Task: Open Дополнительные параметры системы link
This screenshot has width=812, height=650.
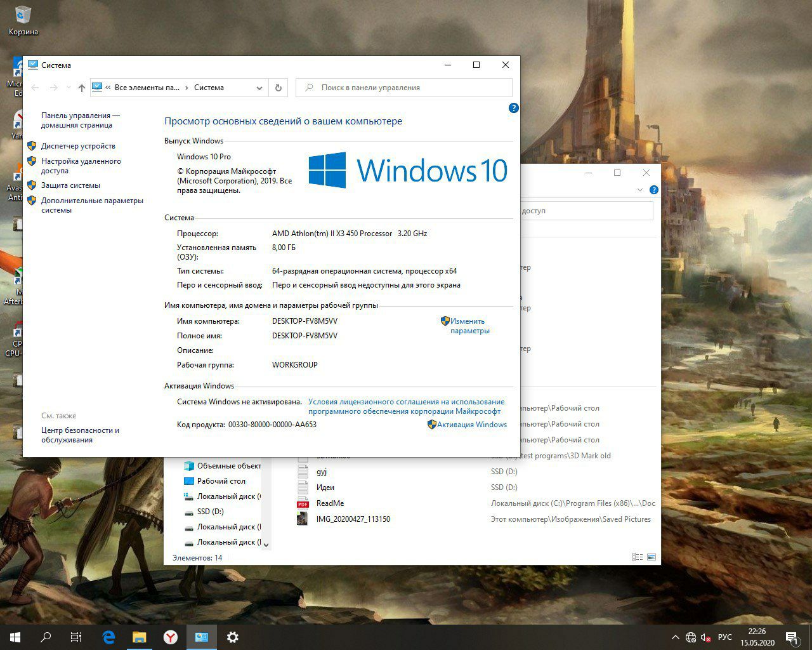Action: (92, 205)
